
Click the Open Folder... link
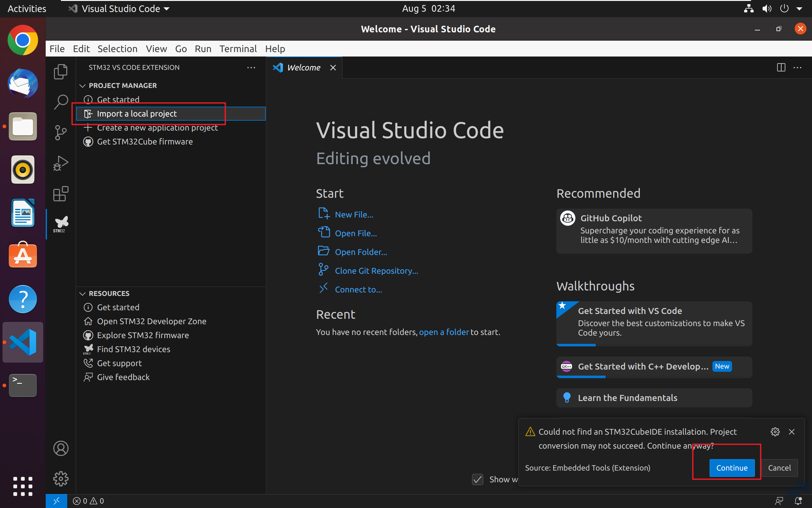click(x=361, y=252)
